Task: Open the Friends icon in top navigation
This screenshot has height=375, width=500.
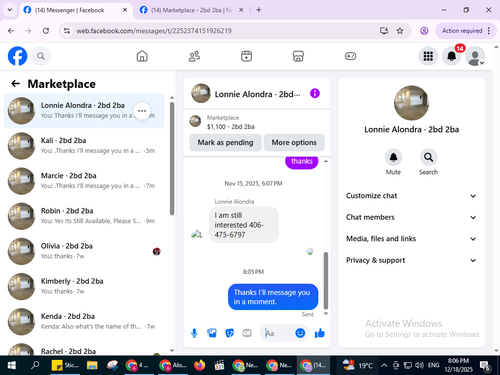Action: click(194, 56)
